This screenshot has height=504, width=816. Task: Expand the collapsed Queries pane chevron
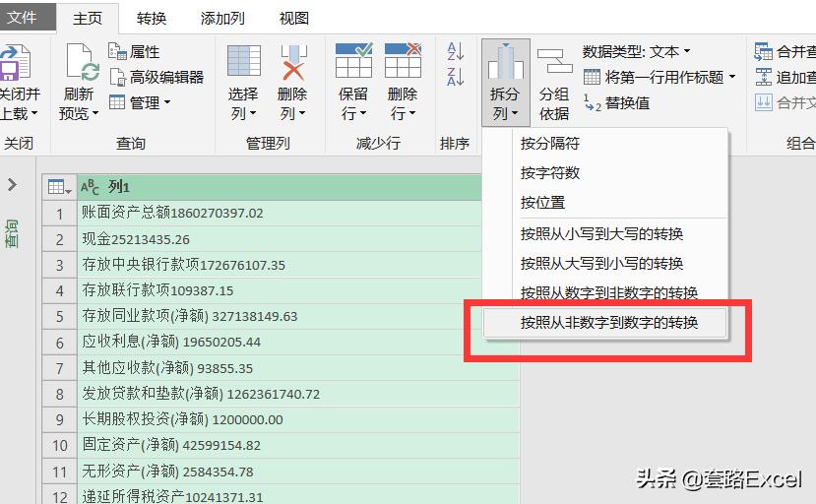12,185
